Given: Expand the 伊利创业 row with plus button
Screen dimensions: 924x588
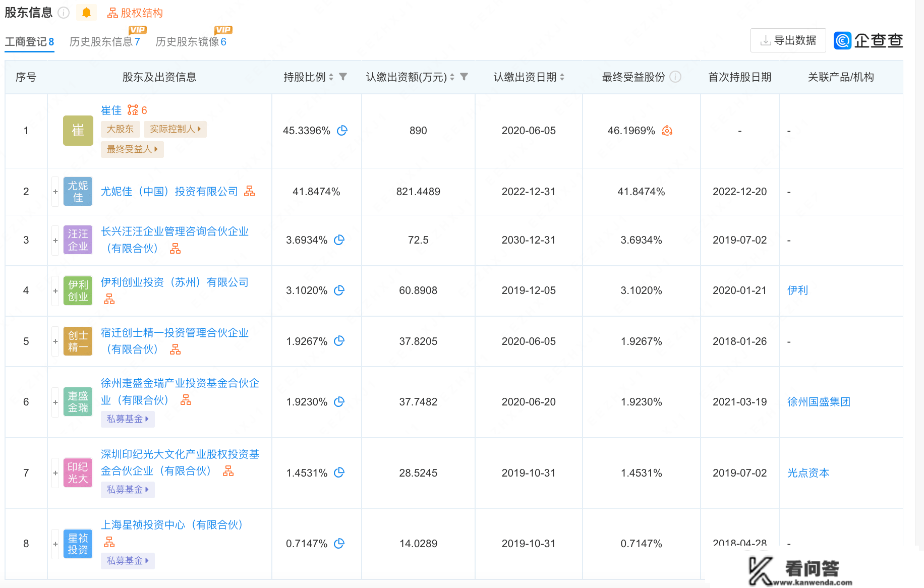Looking at the screenshot, I should 55,290.
